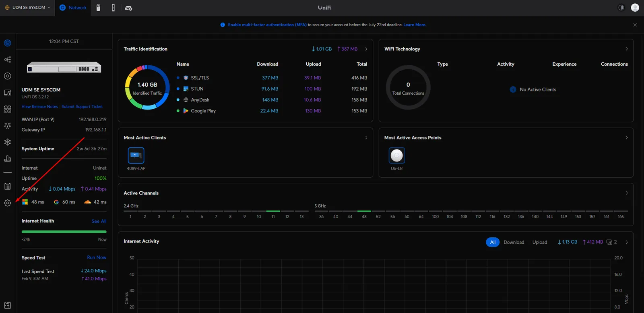Open the Client Devices sidebar icon
This screenshot has width=644, height=313.
click(x=8, y=93)
